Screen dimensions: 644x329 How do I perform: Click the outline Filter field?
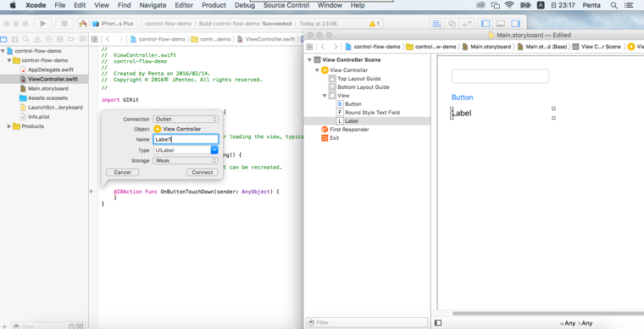[367, 322]
